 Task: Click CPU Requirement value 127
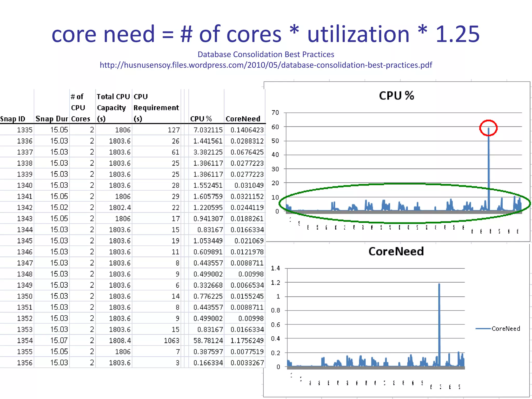click(x=174, y=130)
